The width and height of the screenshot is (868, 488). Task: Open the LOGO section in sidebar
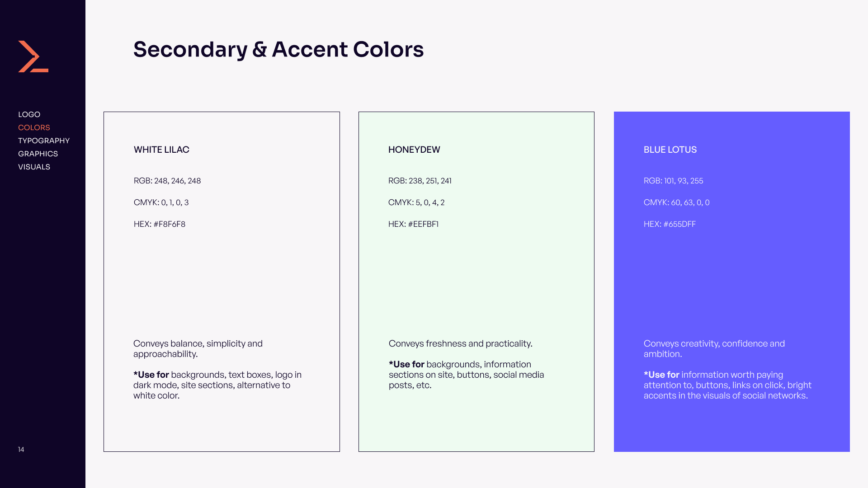[29, 114]
